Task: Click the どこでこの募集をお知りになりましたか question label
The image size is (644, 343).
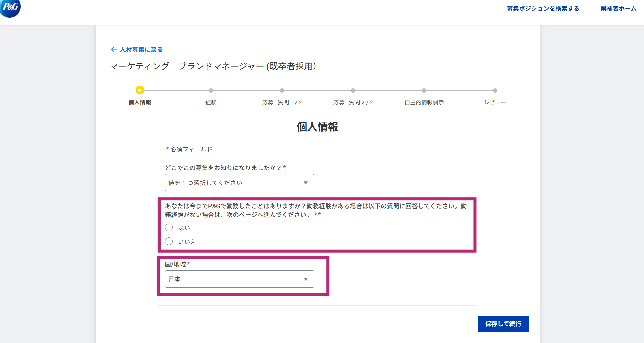Action: [225, 168]
